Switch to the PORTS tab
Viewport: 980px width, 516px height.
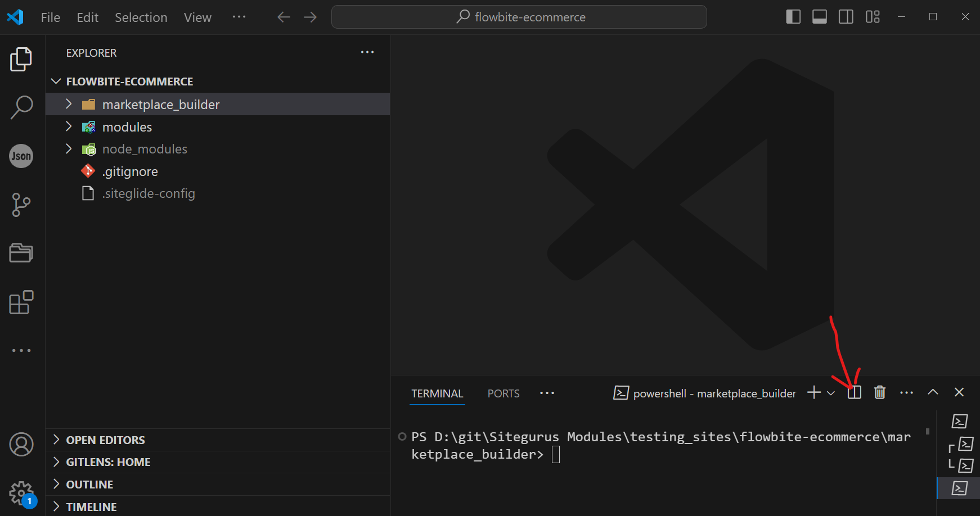coord(503,393)
